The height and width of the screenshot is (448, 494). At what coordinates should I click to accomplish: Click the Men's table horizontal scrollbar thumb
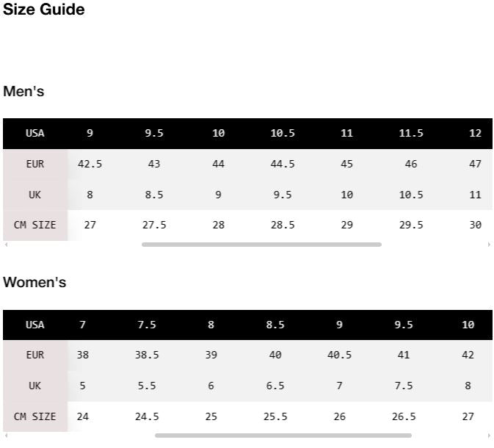coord(261,245)
